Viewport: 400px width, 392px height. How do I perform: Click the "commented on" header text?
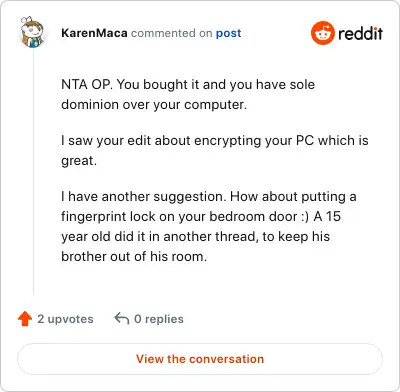(171, 33)
